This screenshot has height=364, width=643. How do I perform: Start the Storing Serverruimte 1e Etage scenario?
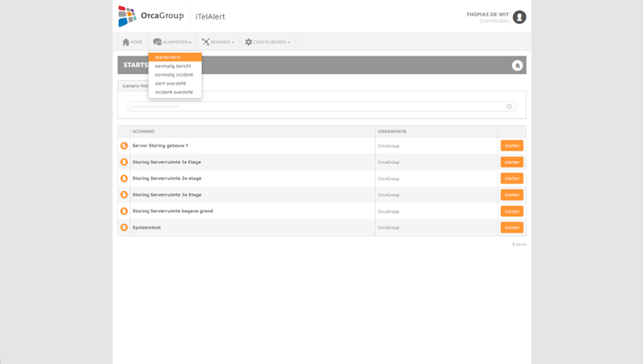[512, 161]
